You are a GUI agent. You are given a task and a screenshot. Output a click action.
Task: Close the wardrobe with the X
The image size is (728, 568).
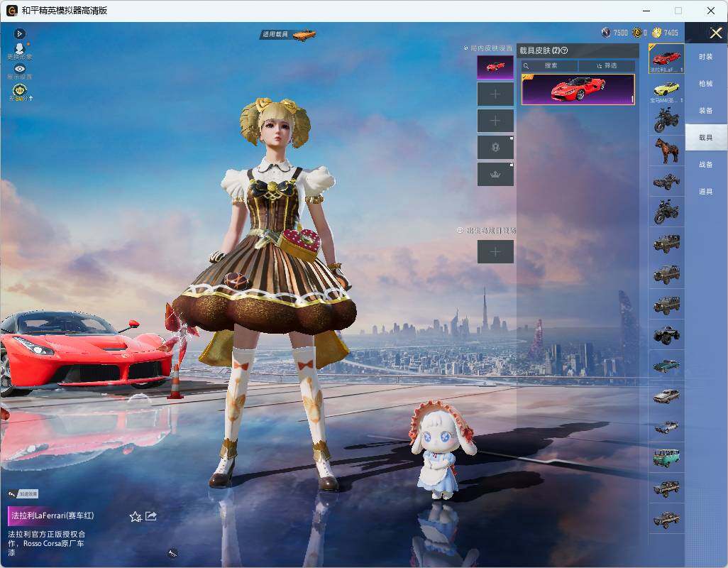click(x=715, y=33)
